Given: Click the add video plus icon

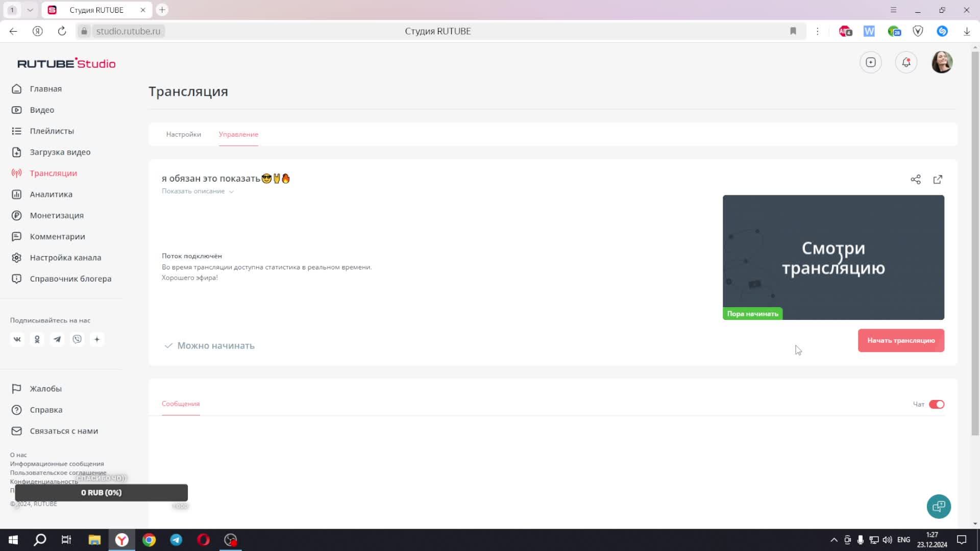Looking at the screenshot, I should pos(871,62).
